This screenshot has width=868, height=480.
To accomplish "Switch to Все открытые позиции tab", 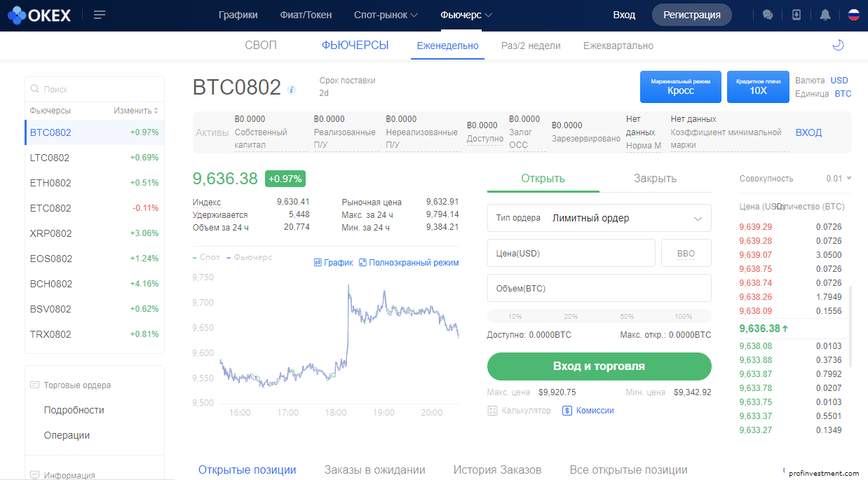I will (628, 470).
